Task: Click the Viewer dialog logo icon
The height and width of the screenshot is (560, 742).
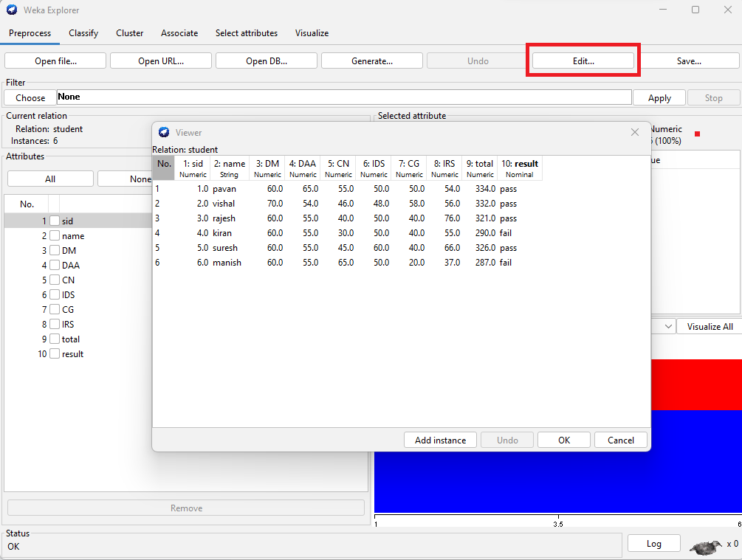Action: [x=164, y=132]
